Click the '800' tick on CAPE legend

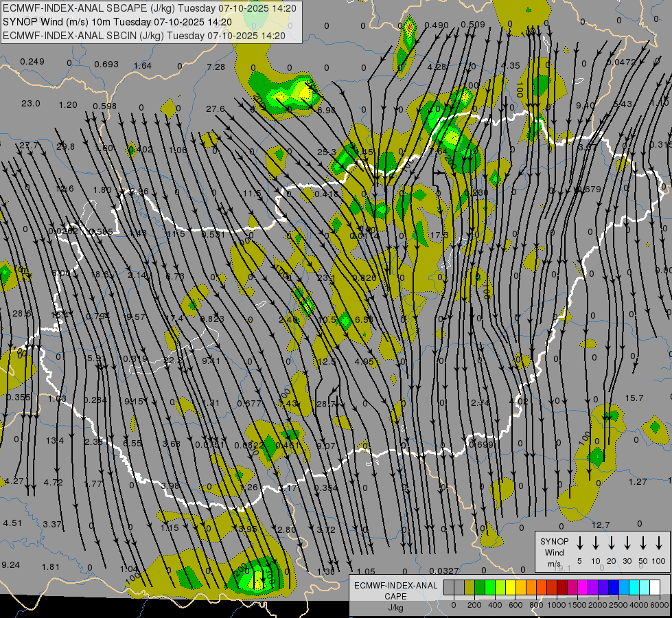coord(536,605)
